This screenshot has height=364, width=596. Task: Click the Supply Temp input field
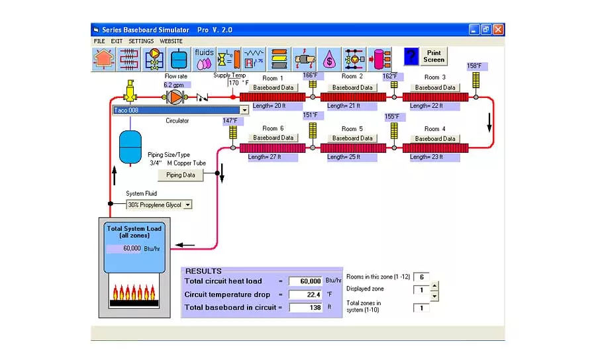235,83
